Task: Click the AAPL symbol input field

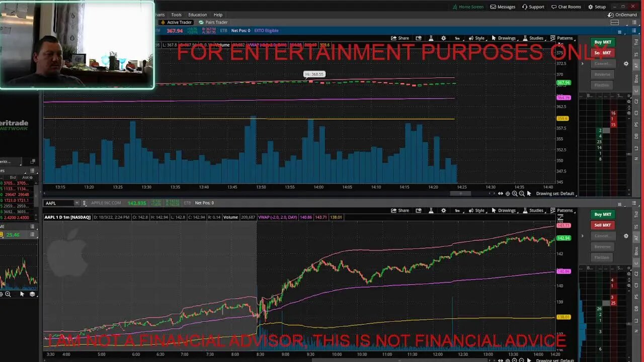Action: click(59, 203)
